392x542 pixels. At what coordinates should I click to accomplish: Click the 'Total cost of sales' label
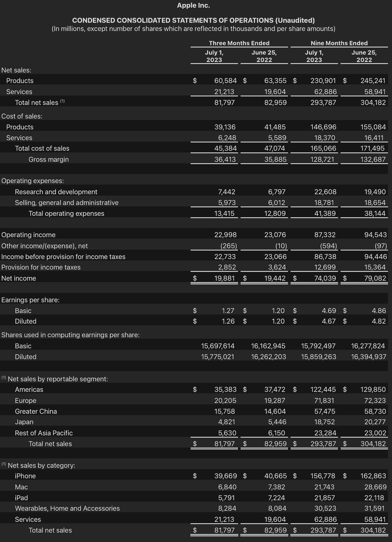pos(42,148)
